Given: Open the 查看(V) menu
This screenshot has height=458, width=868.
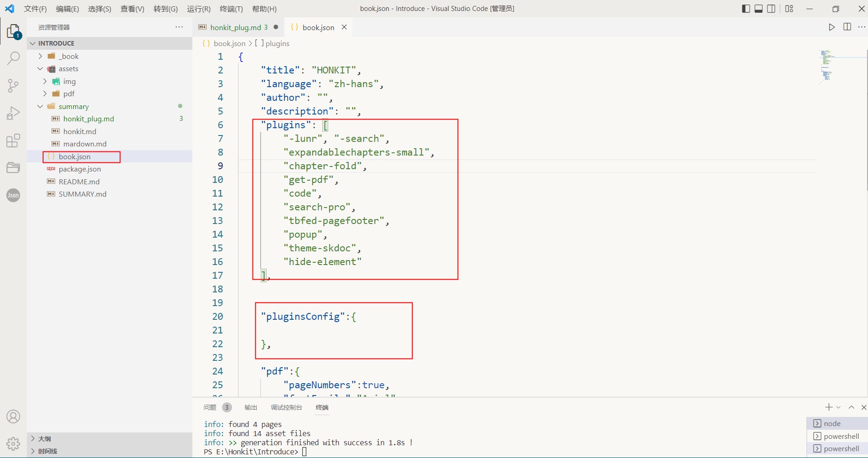Looking at the screenshot, I should pos(132,9).
